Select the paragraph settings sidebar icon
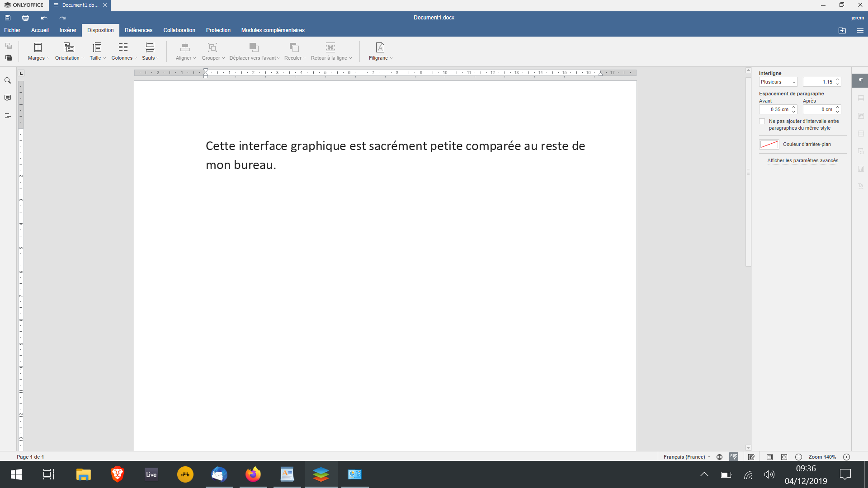868x488 pixels. 861,81
